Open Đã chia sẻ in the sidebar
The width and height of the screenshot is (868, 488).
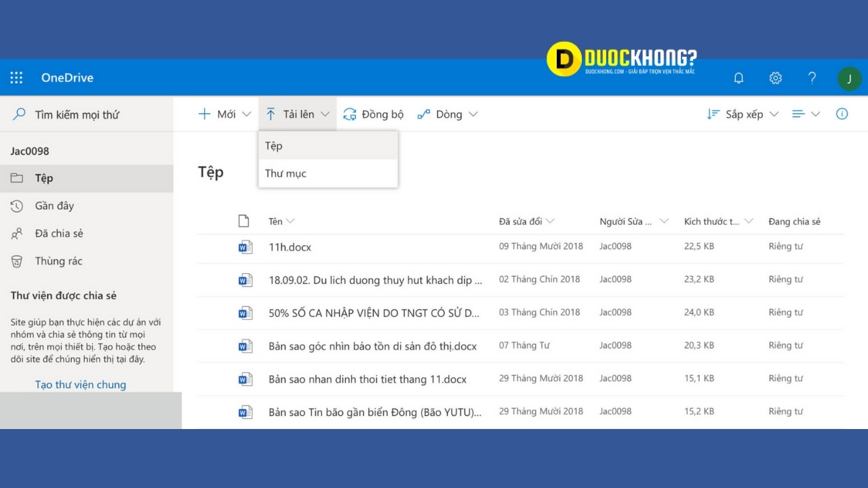[x=87, y=234]
